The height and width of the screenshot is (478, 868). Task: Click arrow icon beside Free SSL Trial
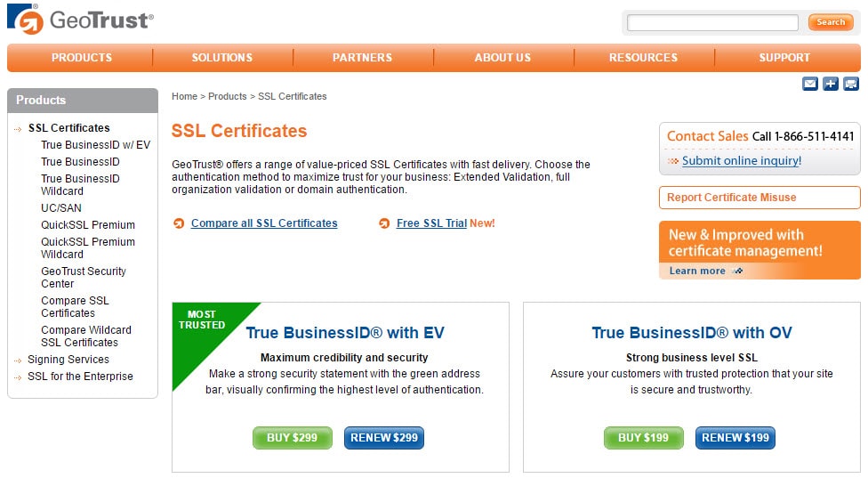point(384,223)
